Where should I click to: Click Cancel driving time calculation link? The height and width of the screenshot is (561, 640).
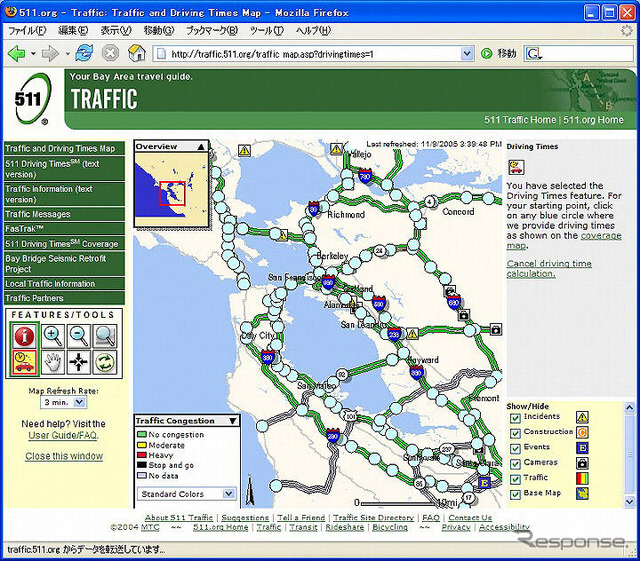pyautogui.click(x=549, y=269)
